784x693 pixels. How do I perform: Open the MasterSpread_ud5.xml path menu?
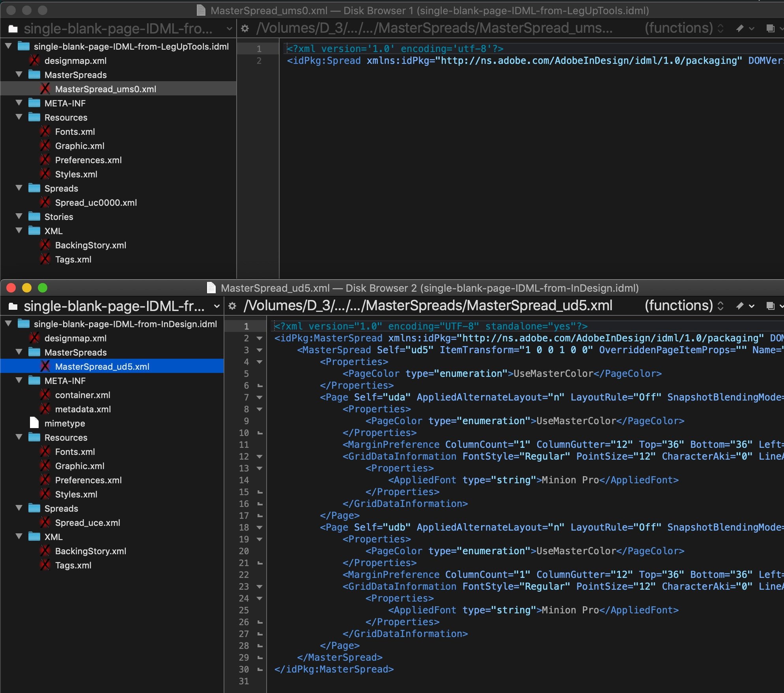[x=428, y=306]
